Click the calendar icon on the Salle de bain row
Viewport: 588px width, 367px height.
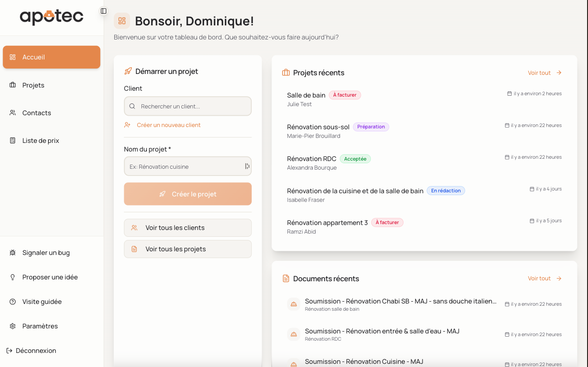(510, 93)
